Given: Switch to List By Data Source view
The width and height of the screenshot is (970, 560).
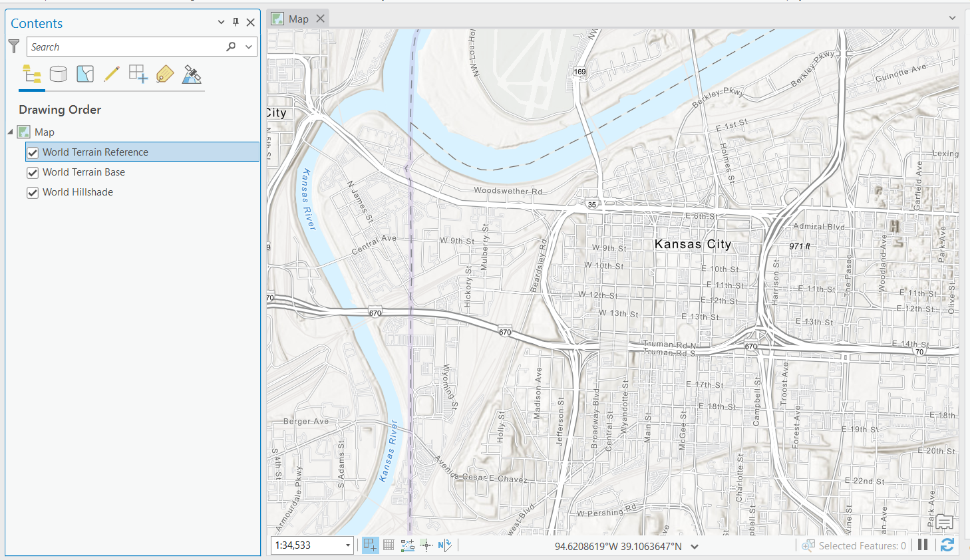Looking at the screenshot, I should tap(59, 74).
